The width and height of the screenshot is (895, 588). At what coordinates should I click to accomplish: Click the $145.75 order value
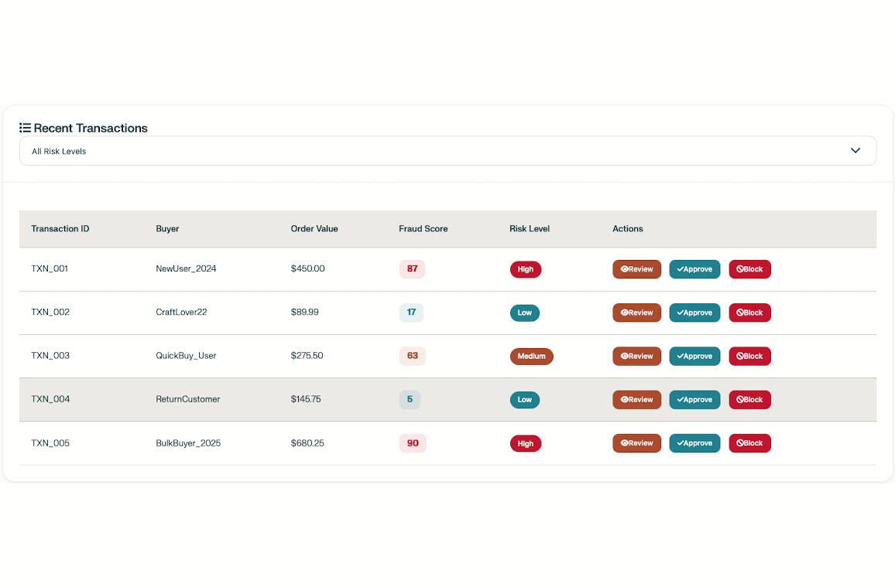pyautogui.click(x=306, y=399)
